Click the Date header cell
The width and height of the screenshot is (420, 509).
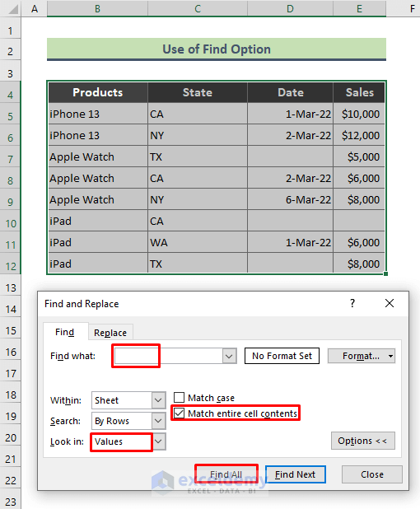(290, 92)
